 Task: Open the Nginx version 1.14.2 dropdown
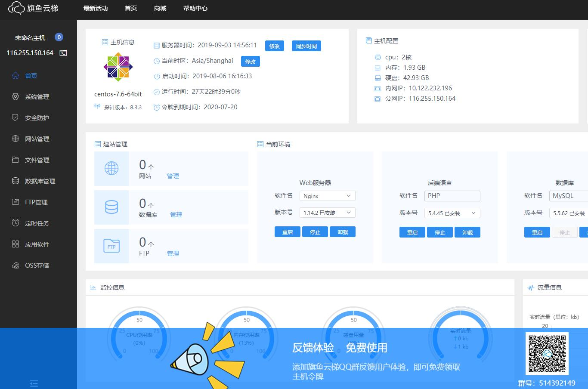pyautogui.click(x=327, y=213)
